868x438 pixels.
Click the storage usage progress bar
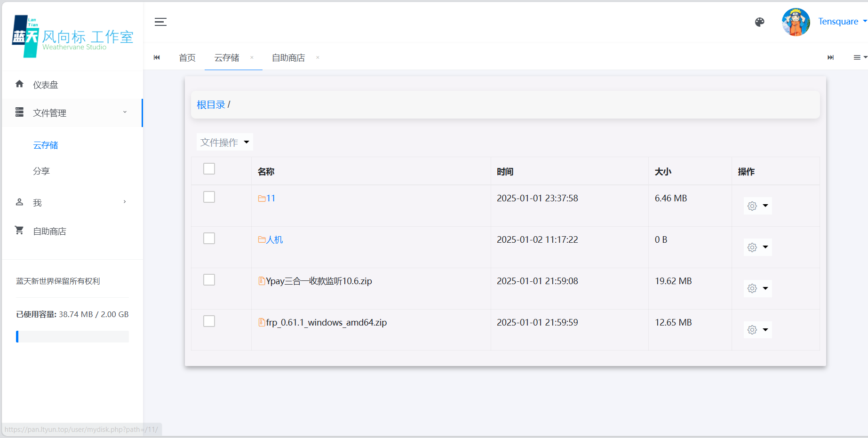coord(72,336)
